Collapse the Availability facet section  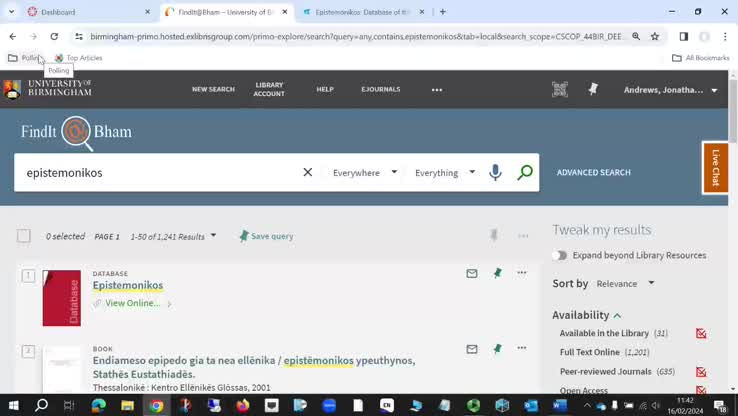pyautogui.click(x=618, y=315)
